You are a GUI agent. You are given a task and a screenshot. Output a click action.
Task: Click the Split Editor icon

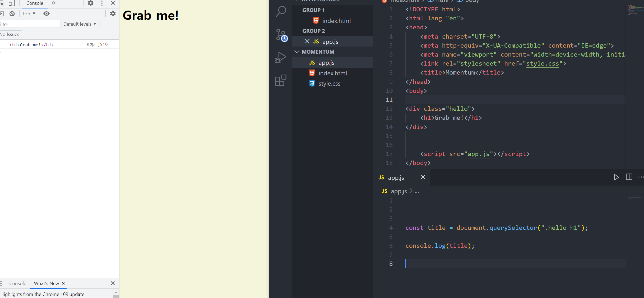(x=629, y=177)
